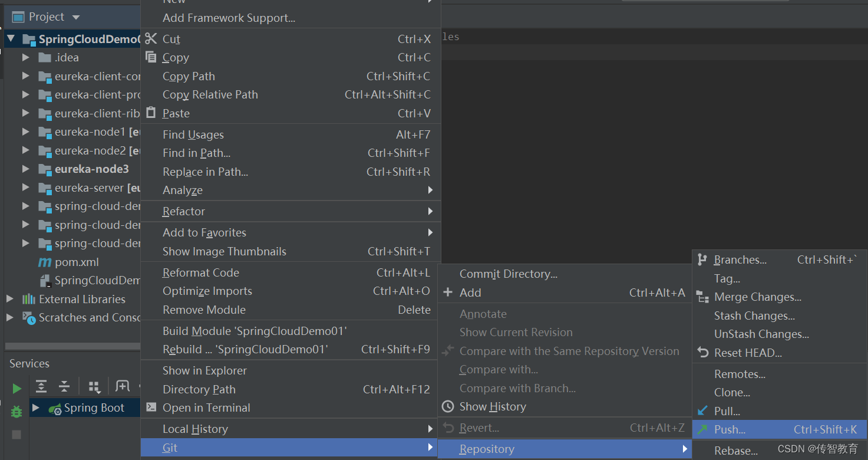Viewport: 868px width, 460px height.
Task: Expand the .idea folder
Action: pos(25,57)
